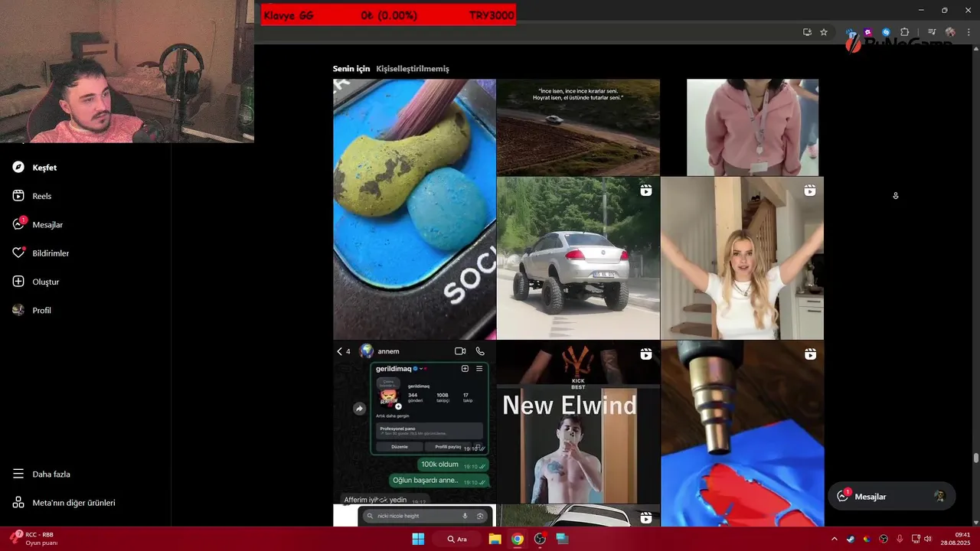Open the Chrome extensions puzzle menu
The height and width of the screenshot is (551, 980).
[904, 32]
